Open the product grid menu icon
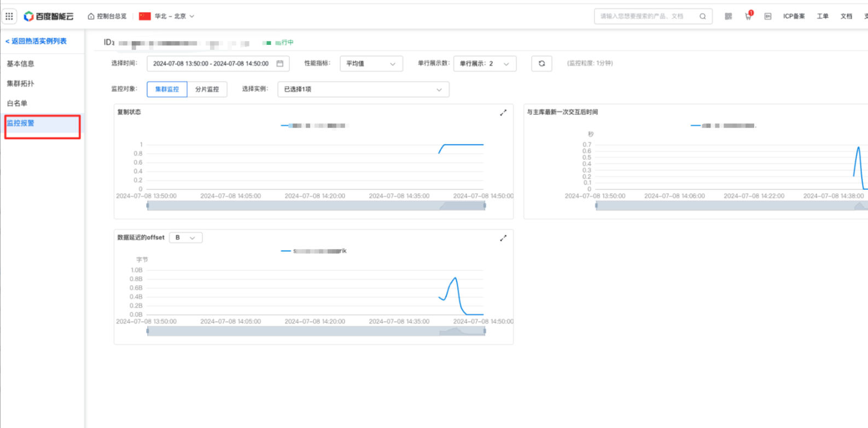The height and width of the screenshot is (428, 868). point(9,16)
